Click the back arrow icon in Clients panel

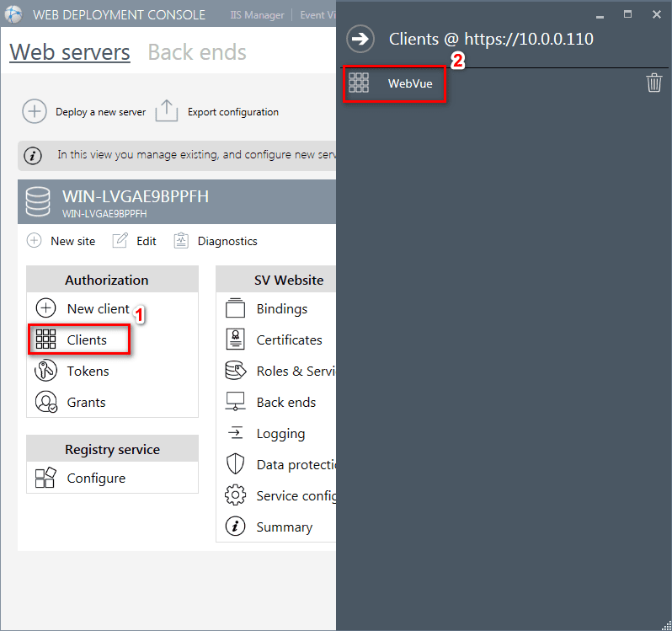(x=360, y=39)
